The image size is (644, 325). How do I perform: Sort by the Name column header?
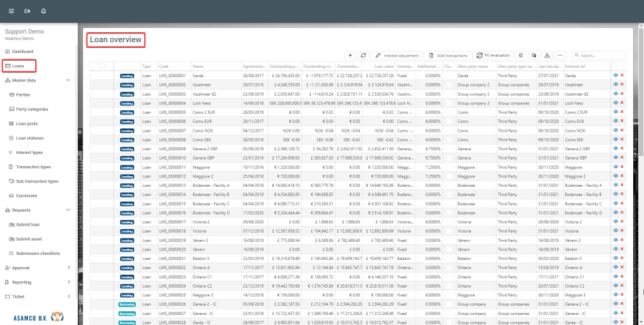pyautogui.click(x=215, y=66)
